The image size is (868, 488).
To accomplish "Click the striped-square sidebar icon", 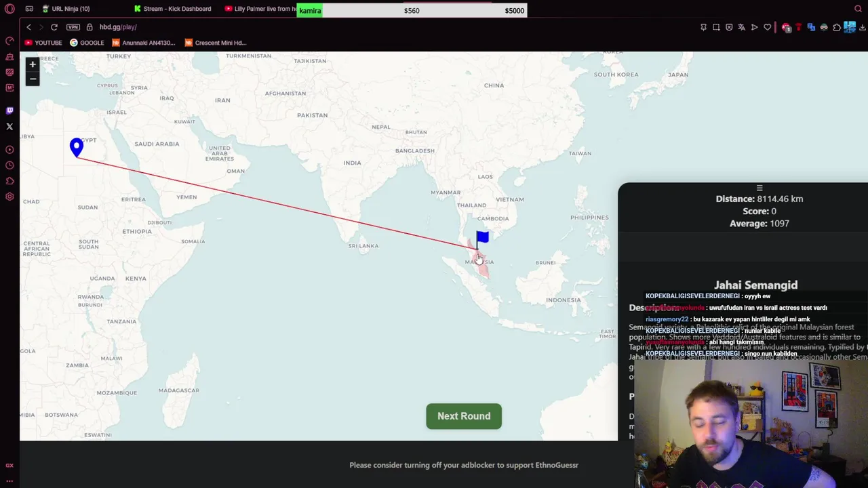I will click(9, 72).
